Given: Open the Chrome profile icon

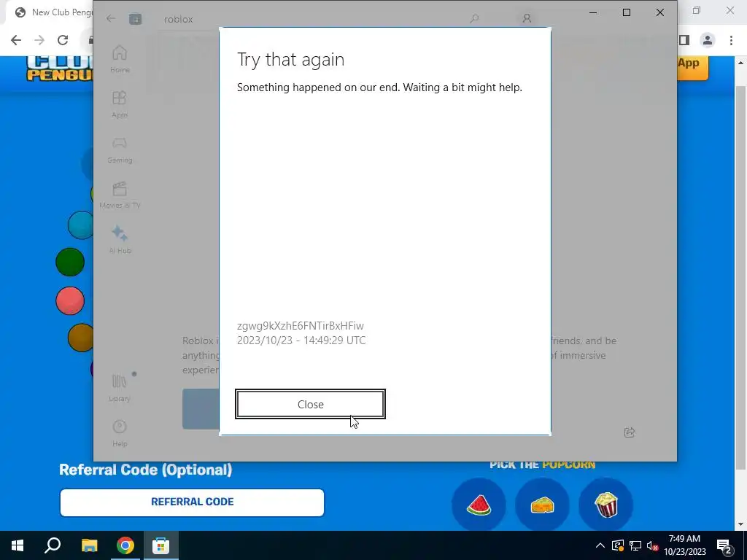Looking at the screenshot, I should coord(708,40).
